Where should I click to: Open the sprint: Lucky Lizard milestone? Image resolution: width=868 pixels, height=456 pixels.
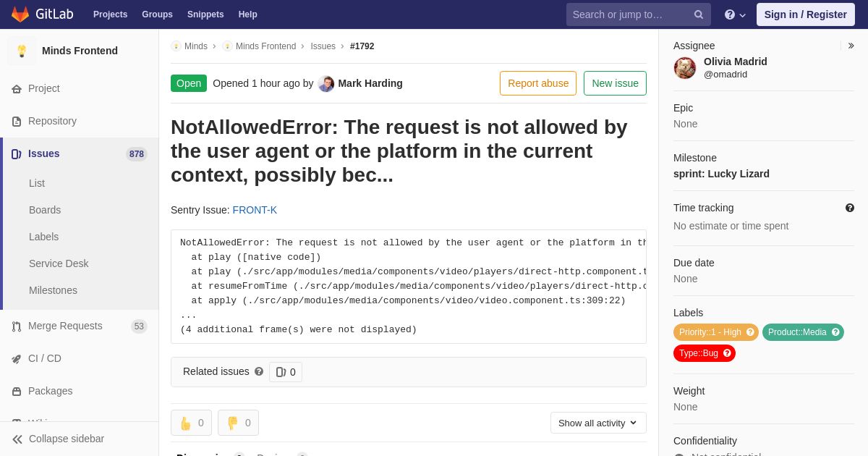click(x=721, y=174)
